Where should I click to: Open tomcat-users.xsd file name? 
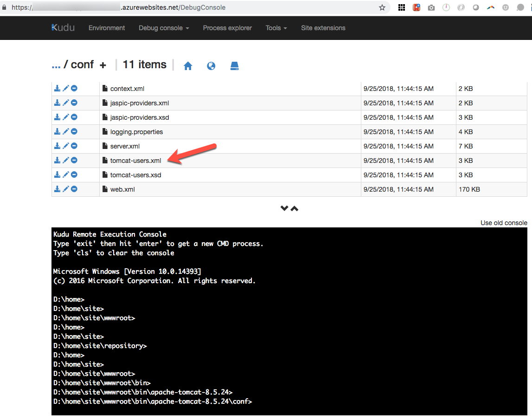135,175
